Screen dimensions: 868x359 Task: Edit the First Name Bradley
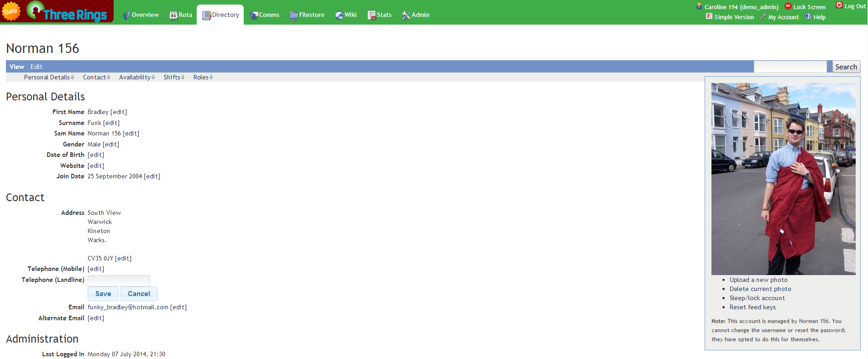click(119, 112)
